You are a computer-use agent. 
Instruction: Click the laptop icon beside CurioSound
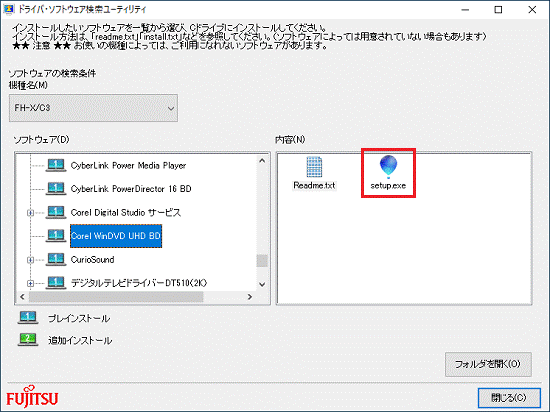tap(56, 259)
